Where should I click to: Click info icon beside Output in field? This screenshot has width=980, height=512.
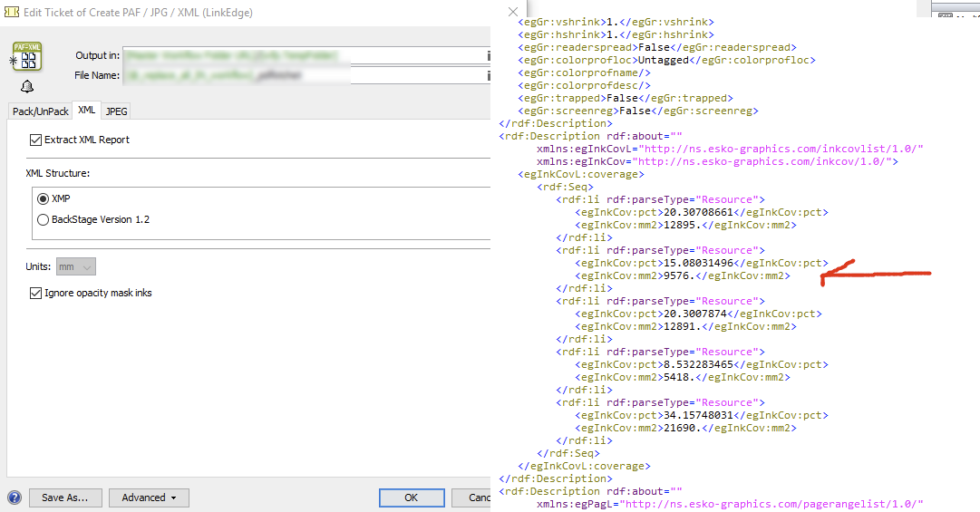(x=488, y=55)
